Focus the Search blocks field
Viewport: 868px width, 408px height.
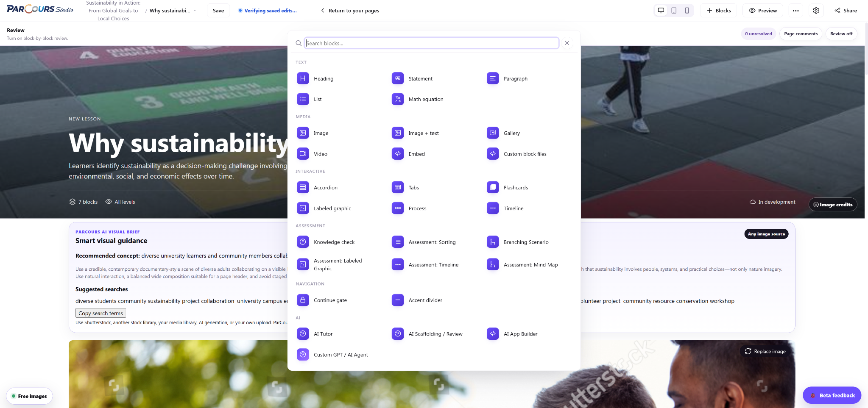431,43
